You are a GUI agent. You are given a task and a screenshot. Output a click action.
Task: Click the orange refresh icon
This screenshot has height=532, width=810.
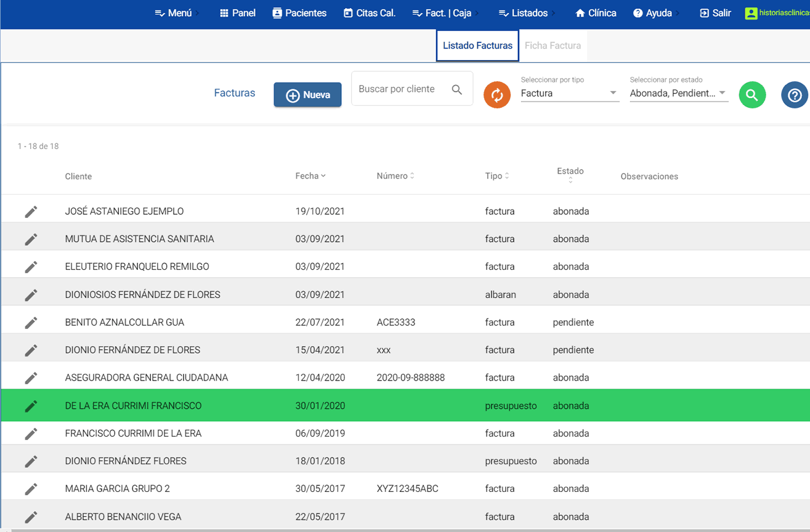point(497,95)
